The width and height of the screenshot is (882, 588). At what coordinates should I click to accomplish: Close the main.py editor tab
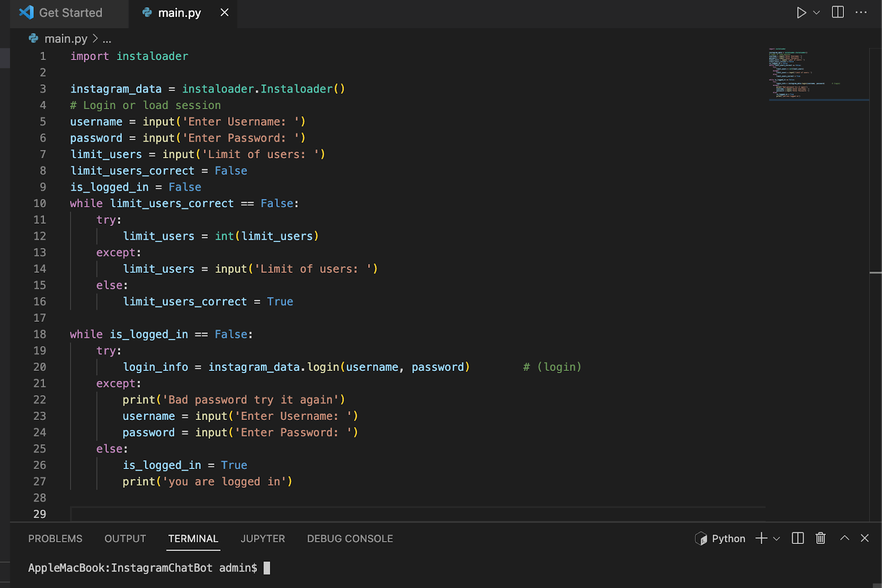[x=224, y=13]
